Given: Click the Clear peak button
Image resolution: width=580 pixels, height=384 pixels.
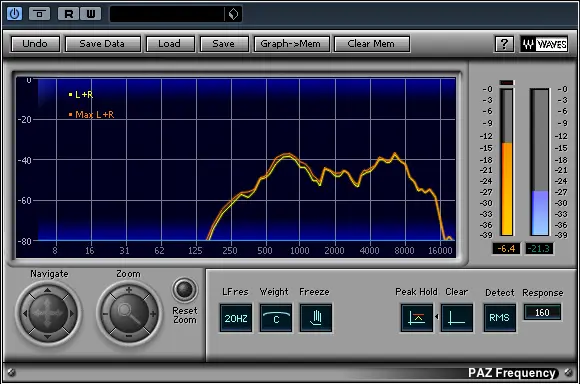Looking at the screenshot, I should [457, 318].
